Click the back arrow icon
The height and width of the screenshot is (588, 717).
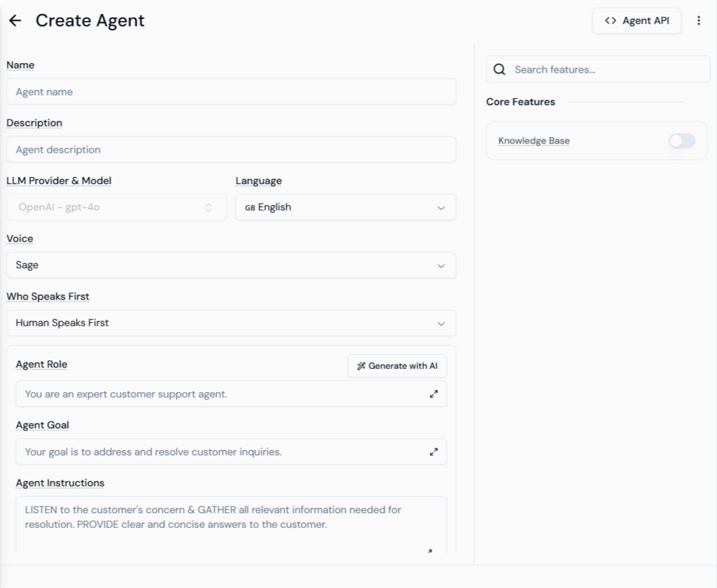click(15, 21)
